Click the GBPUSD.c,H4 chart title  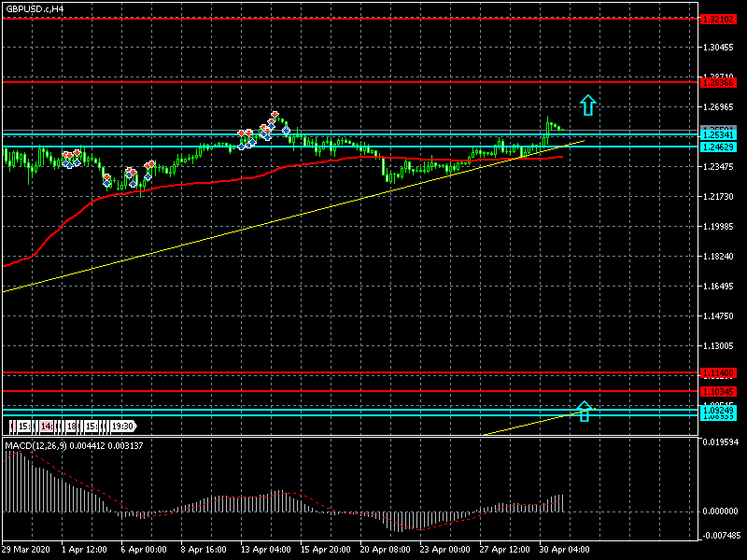click(x=35, y=8)
